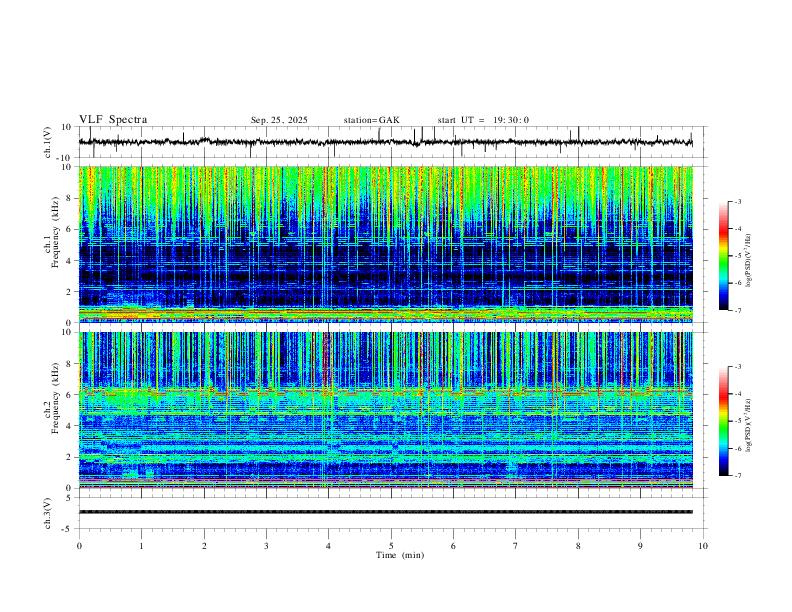Click the '-7' value on lower colorbar
The width and height of the screenshot is (792, 612).
737,476
